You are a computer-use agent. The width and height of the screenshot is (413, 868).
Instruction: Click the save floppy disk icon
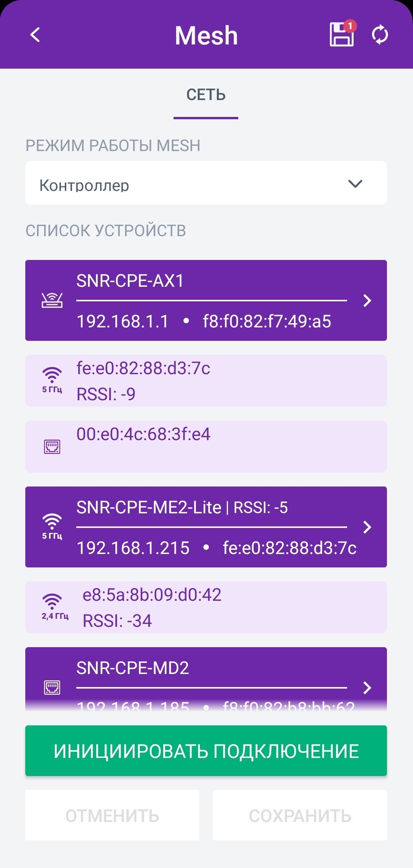[x=341, y=35]
